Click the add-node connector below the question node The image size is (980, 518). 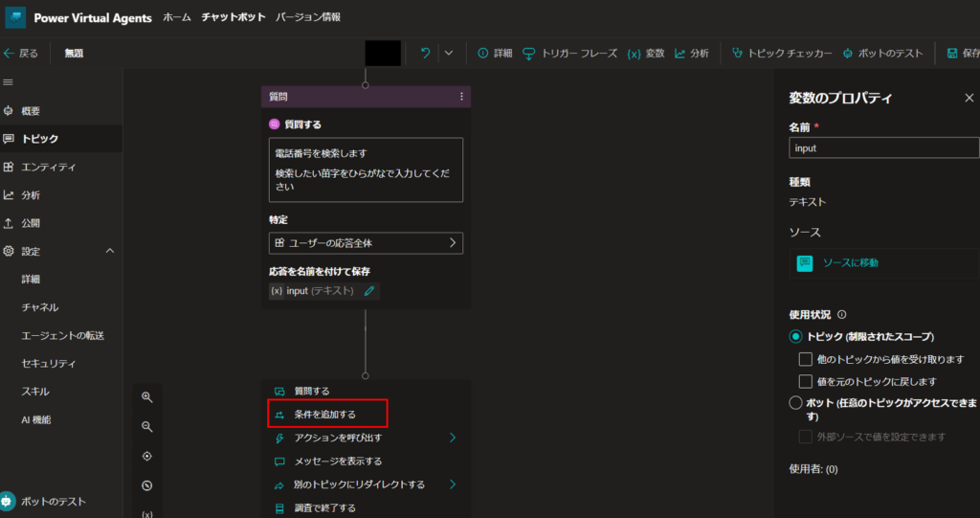coord(366,376)
